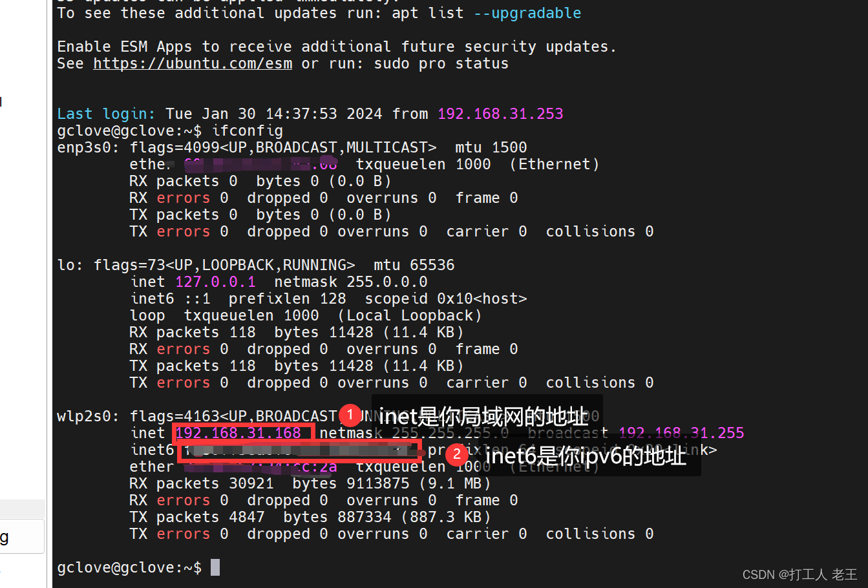This screenshot has width=868, height=588.
Task: Click 'netmask 255.0.0.0' on the lo interface
Action: pos(350,282)
